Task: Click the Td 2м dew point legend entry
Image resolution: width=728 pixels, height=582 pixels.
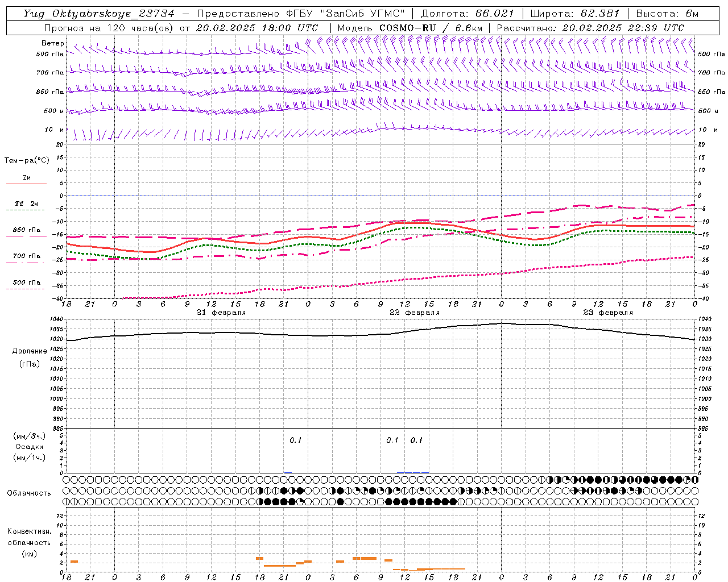Action: point(26,203)
